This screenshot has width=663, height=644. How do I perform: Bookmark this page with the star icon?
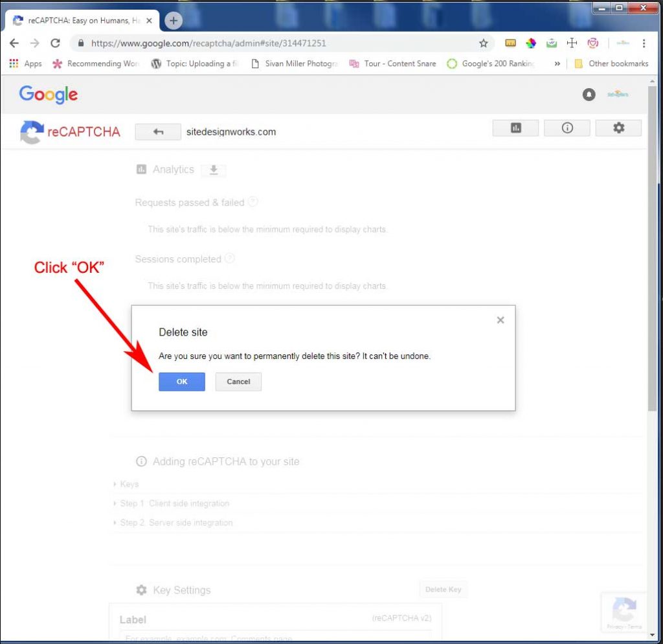(x=483, y=43)
